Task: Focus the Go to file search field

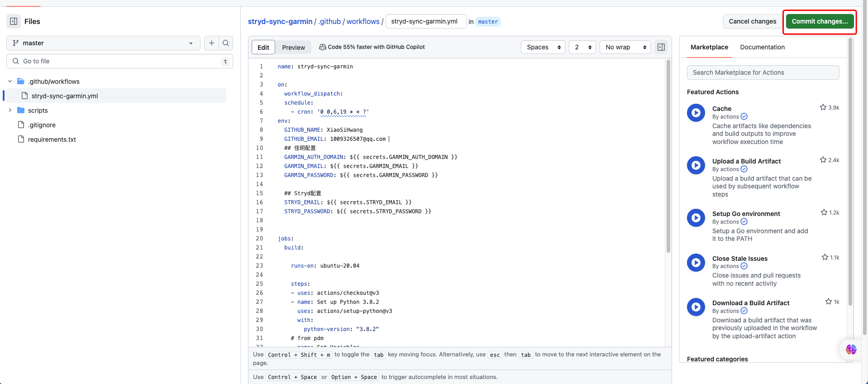Action: tap(119, 61)
